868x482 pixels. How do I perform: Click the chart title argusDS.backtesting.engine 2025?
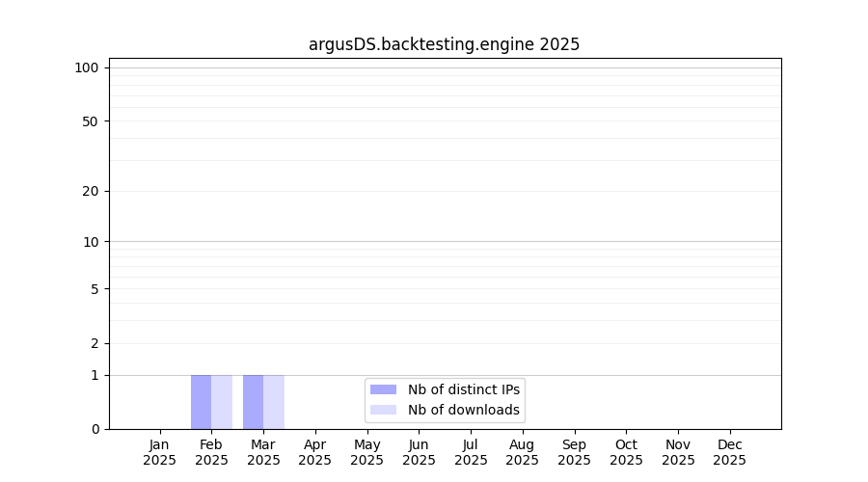coord(444,44)
